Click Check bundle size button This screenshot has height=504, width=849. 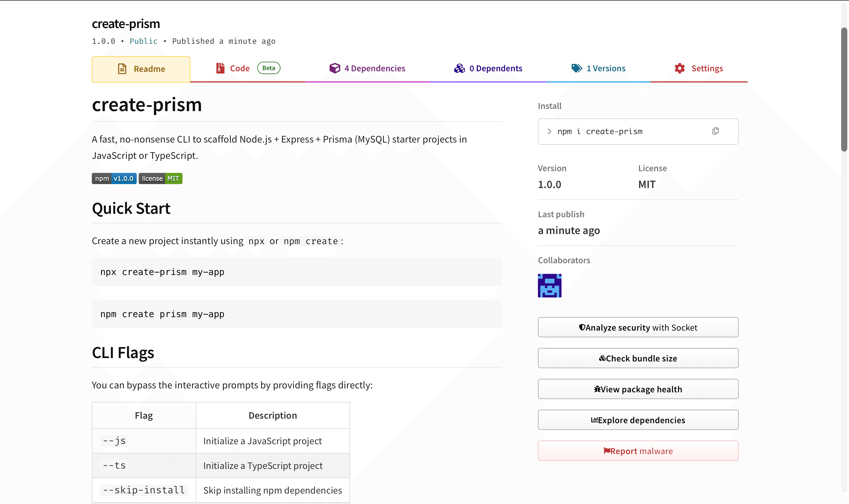tap(638, 358)
